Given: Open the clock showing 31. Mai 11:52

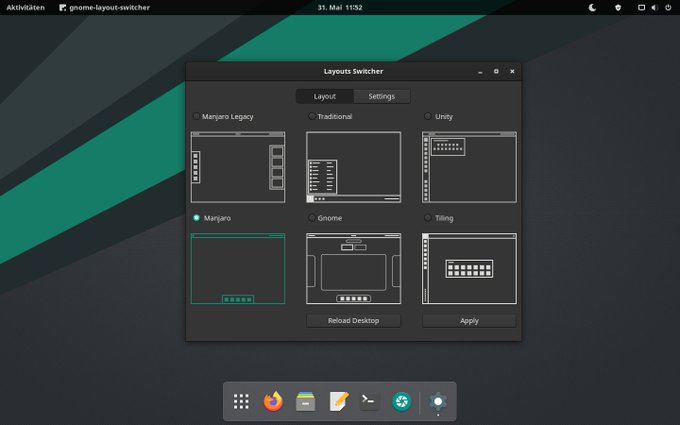Looking at the screenshot, I should coord(340,7).
